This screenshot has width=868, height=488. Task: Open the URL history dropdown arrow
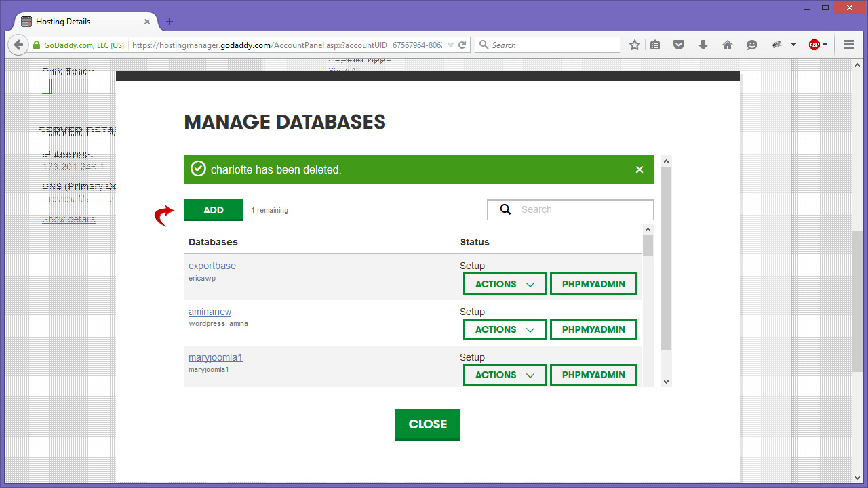tap(451, 45)
